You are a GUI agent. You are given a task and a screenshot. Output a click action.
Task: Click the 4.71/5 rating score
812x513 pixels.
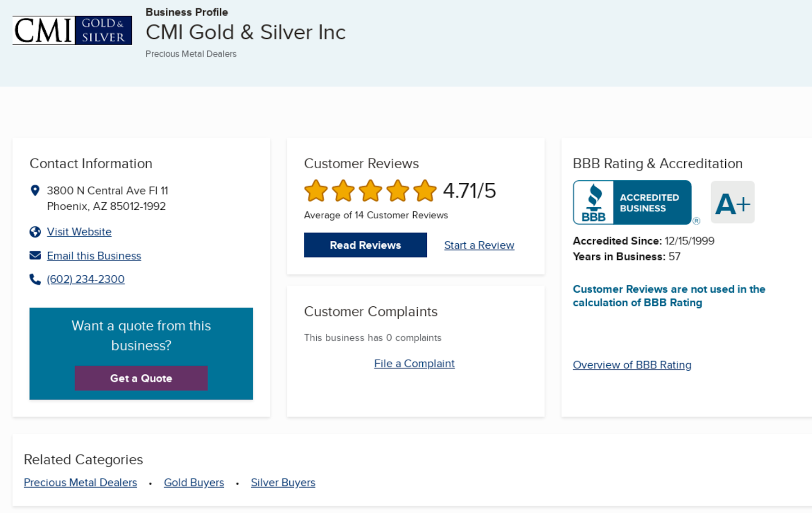pyautogui.click(x=469, y=191)
